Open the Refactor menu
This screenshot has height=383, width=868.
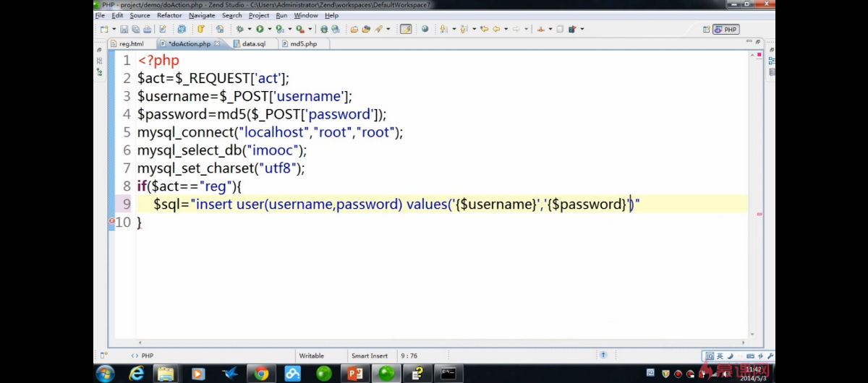click(x=169, y=15)
